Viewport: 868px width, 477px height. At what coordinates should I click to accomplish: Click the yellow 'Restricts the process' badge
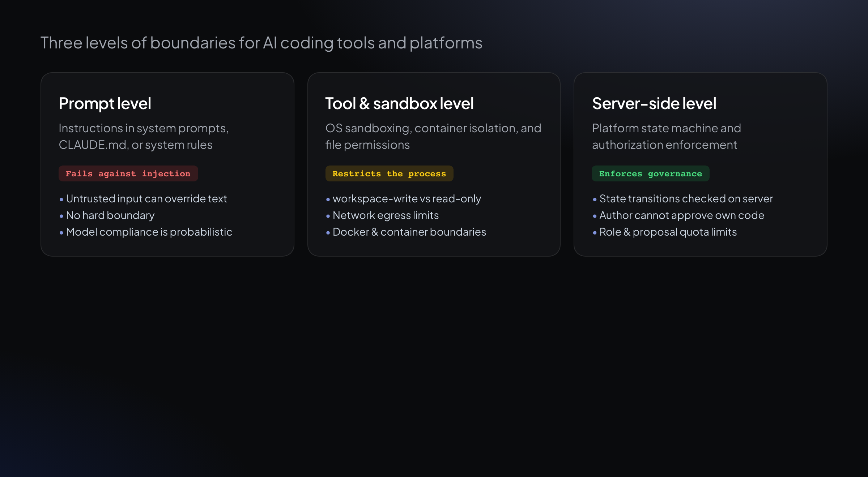389,174
